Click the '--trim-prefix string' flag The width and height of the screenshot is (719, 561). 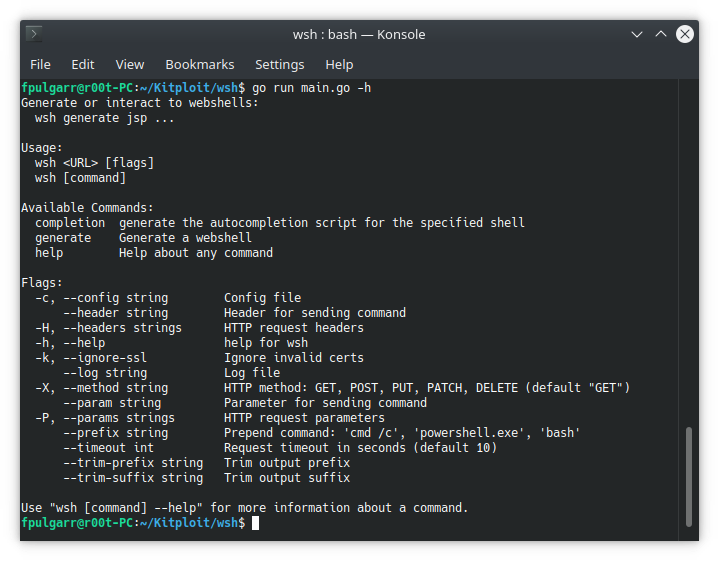click(x=133, y=463)
